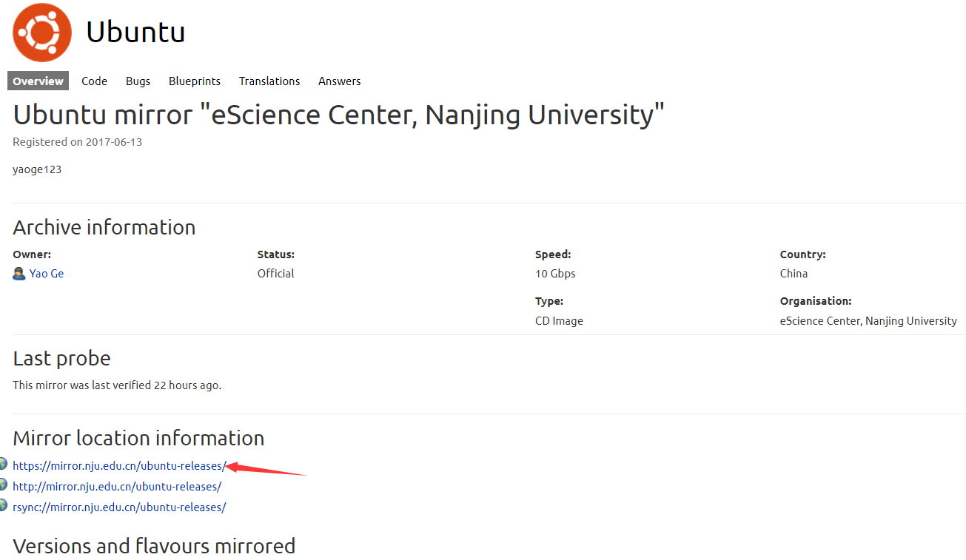Switch to the Answers tab
Viewport: 966px width, 560px height.
pyautogui.click(x=340, y=81)
